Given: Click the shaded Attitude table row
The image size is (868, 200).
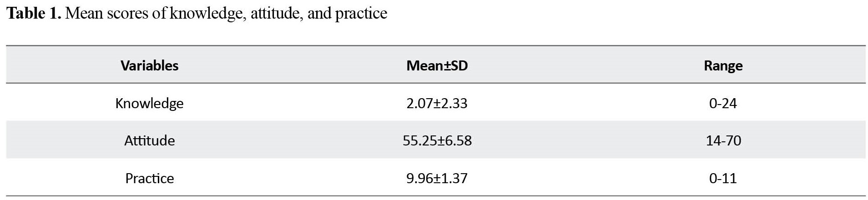Looking at the screenshot, I should (x=435, y=140).
